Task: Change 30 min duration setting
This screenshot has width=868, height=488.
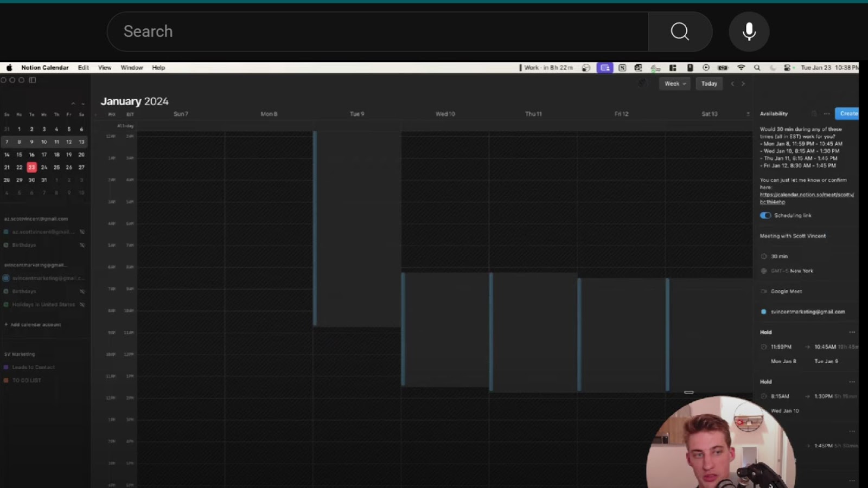Action: click(x=780, y=256)
